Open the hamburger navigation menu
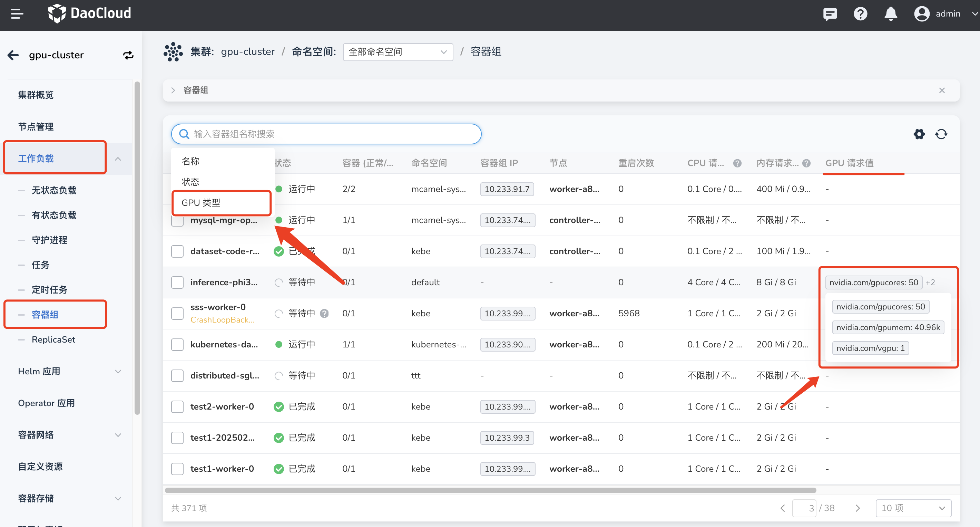Viewport: 980px width, 527px height. tap(17, 14)
